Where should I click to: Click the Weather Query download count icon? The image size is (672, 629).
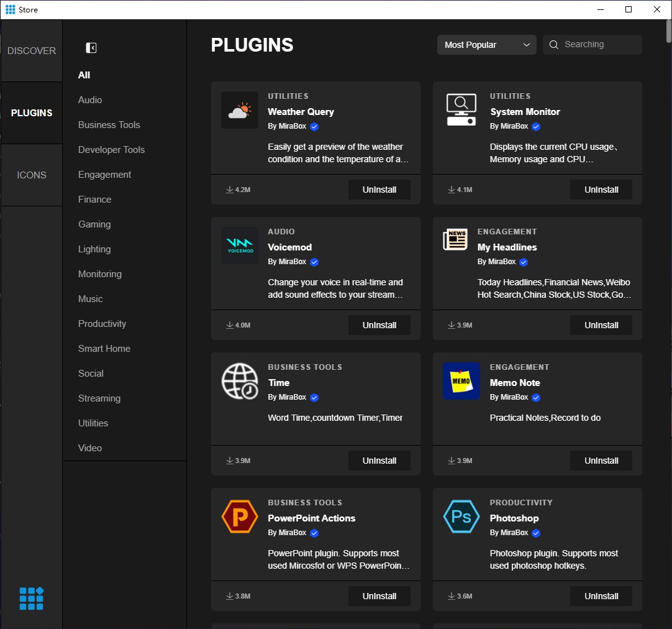(230, 190)
